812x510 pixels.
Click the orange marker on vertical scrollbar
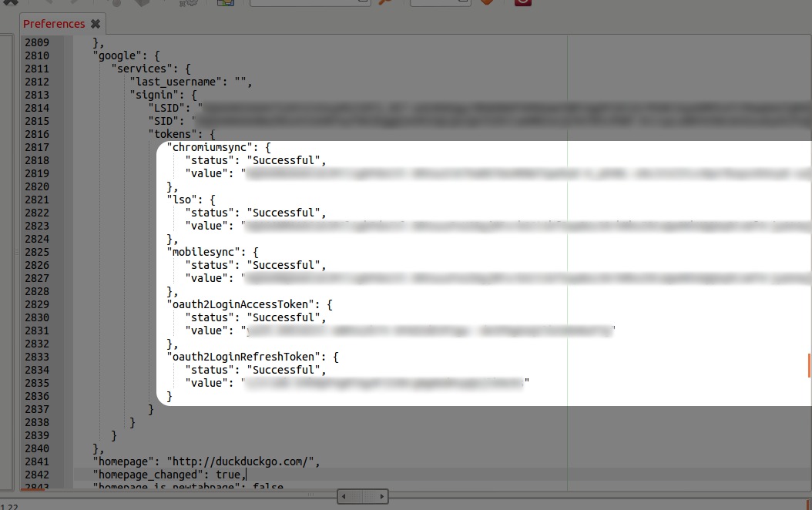point(809,364)
